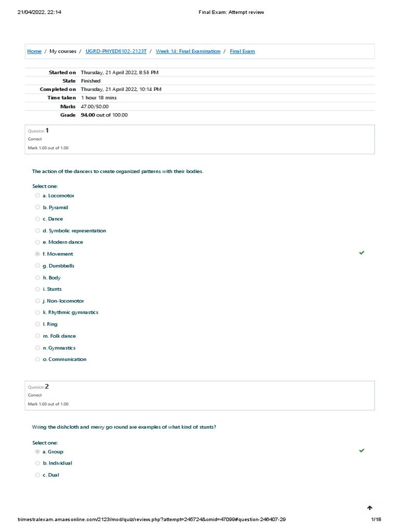Click the Final Exam breadcrumb link
Viewport: 399px width, 532px height.
click(242, 51)
